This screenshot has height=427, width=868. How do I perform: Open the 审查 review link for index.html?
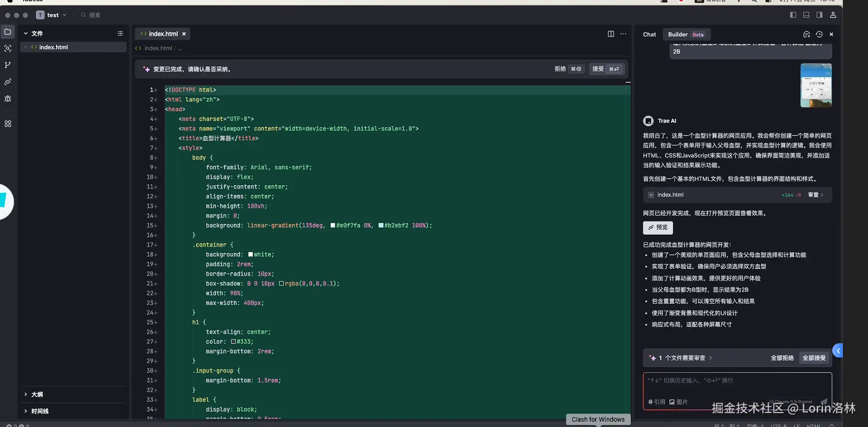tap(816, 195)
